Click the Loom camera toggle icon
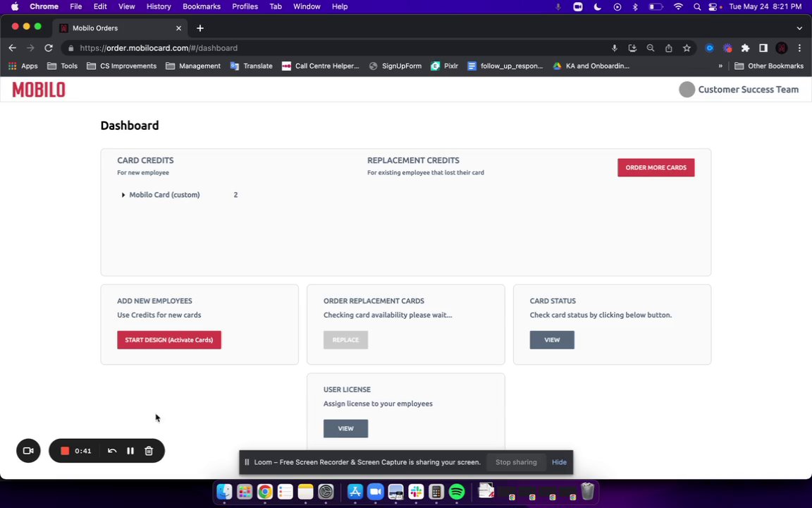 point(28,450)
